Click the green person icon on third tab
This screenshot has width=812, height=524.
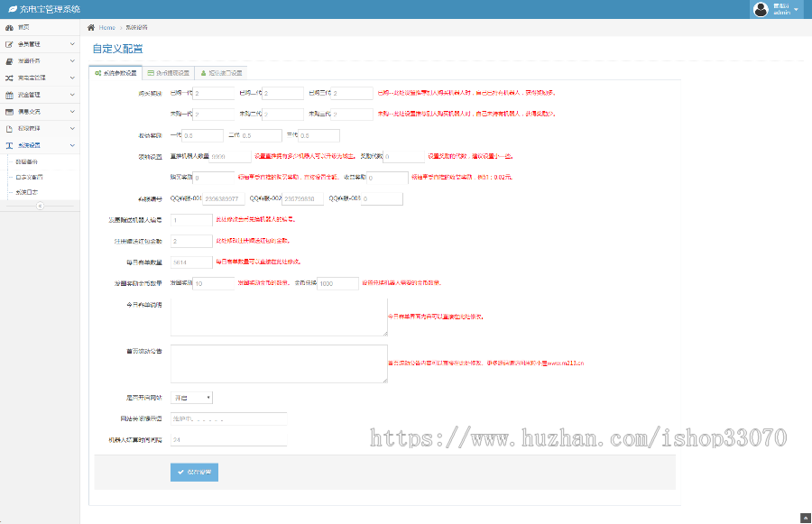coord(204,73)
